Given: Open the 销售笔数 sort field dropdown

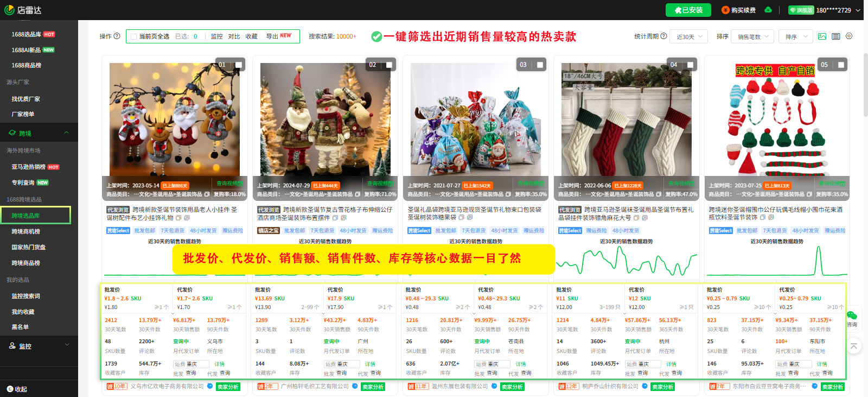Looking at the screenshot, I should [x=753, y=37].
